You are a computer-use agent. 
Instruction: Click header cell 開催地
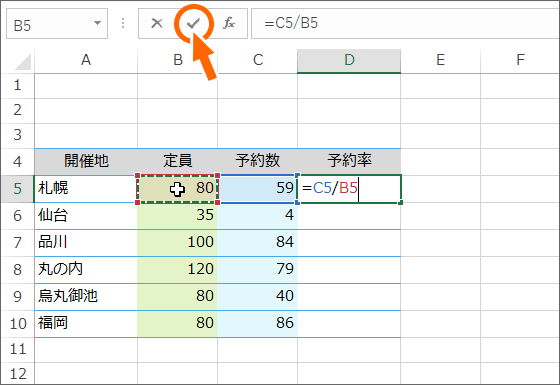(x=86, y=161)
